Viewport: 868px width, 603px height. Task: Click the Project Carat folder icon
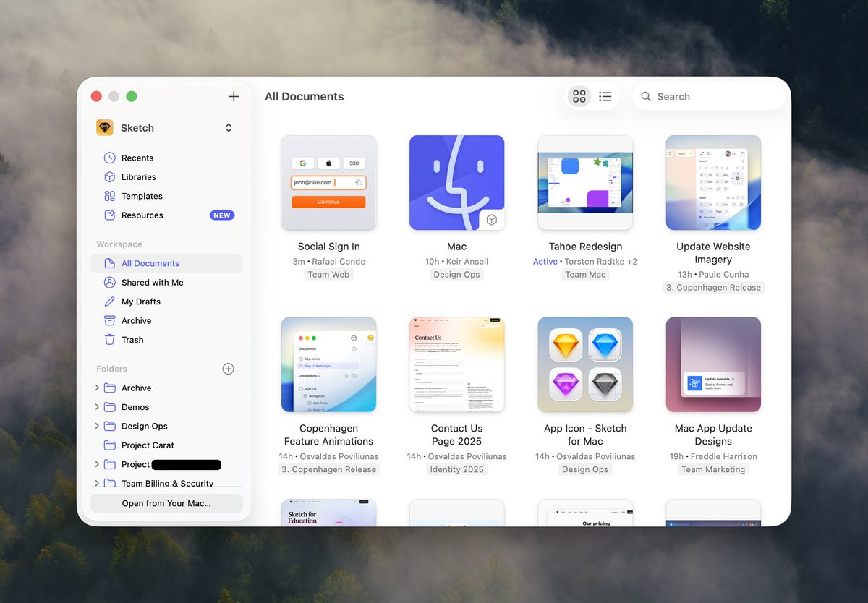coord(109,445)
